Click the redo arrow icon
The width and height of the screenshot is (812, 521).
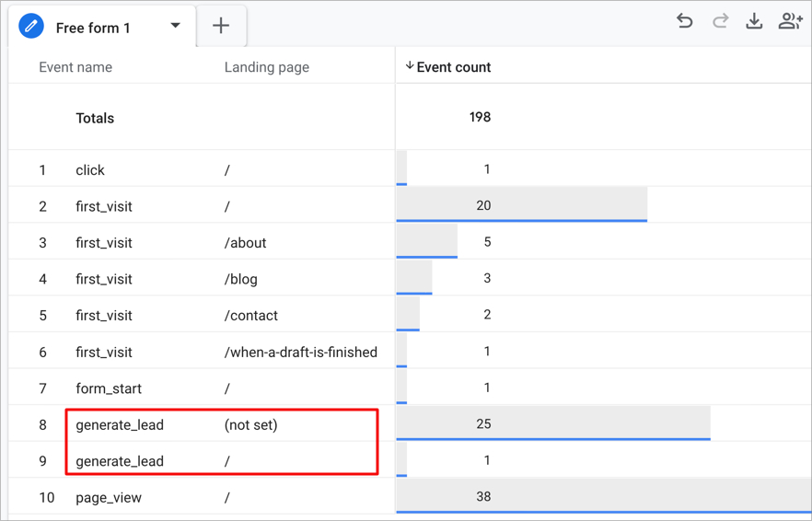click(x=720, y=21)
